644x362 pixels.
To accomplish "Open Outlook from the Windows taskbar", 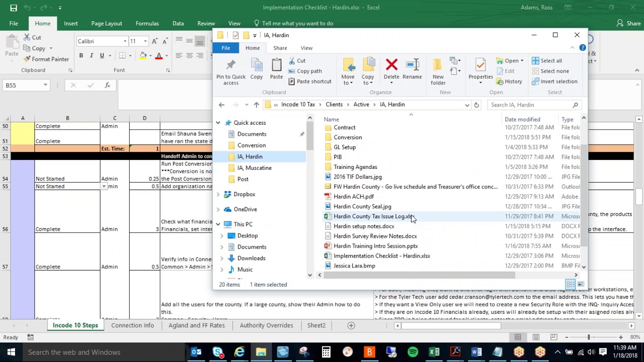I will (x=196, y=352).
